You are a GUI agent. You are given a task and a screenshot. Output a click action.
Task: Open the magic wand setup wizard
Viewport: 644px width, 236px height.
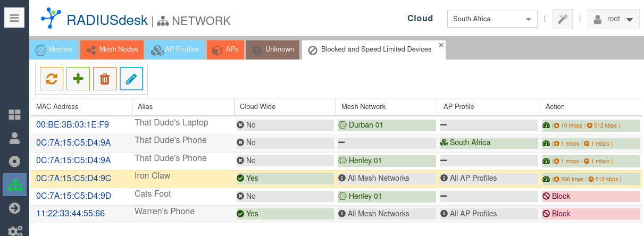[x=562, y=19]
